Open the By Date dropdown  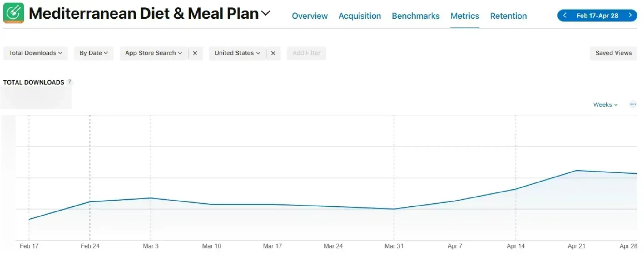pos(93,53)
